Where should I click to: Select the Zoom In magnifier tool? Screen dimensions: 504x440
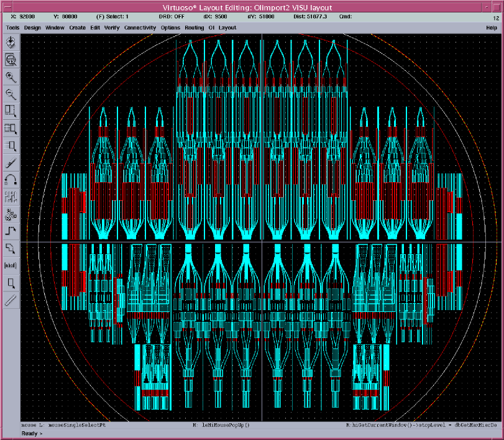11,77
